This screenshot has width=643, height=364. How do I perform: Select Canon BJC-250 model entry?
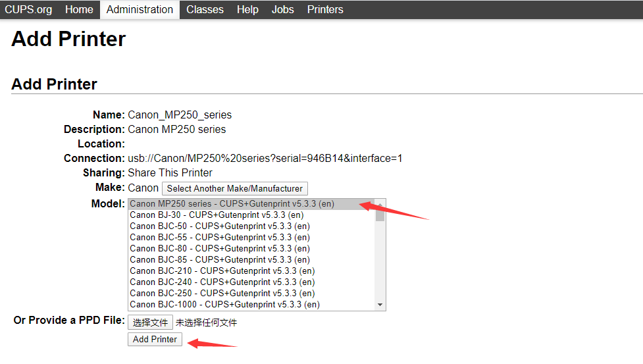coord(251,294)
